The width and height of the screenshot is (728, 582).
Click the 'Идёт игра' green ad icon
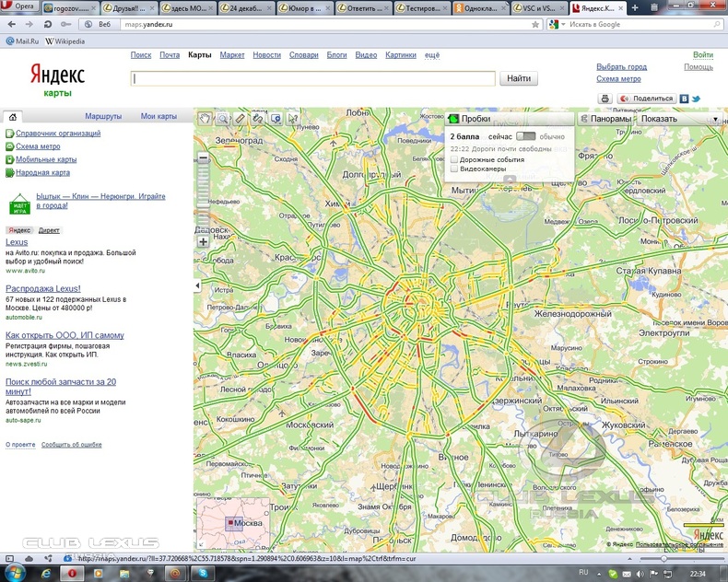19,204
